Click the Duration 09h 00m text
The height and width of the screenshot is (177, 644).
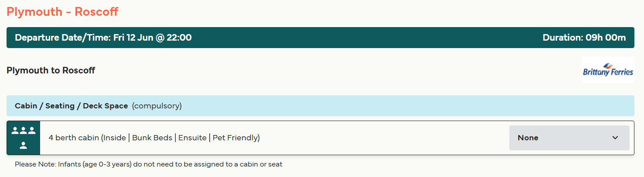584,38
